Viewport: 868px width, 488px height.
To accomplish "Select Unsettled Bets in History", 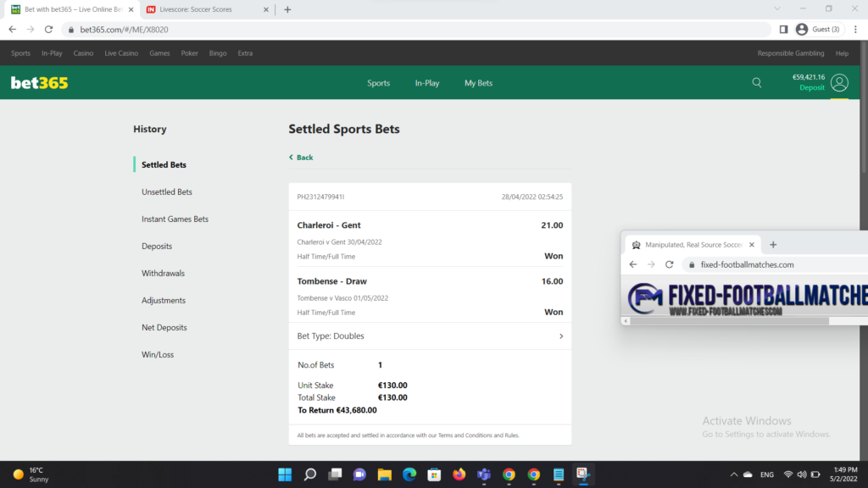I will tap(167, 191).
